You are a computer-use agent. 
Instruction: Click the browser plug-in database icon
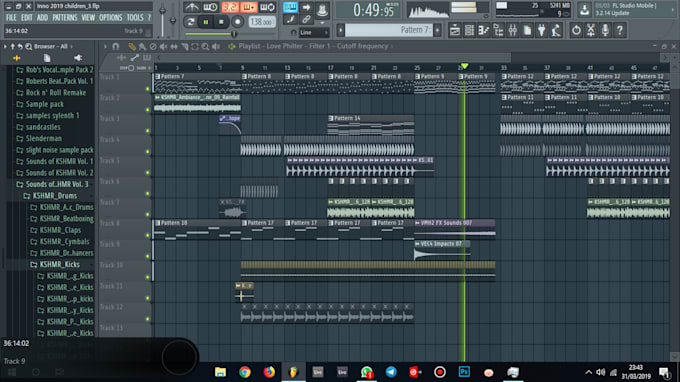78,58
